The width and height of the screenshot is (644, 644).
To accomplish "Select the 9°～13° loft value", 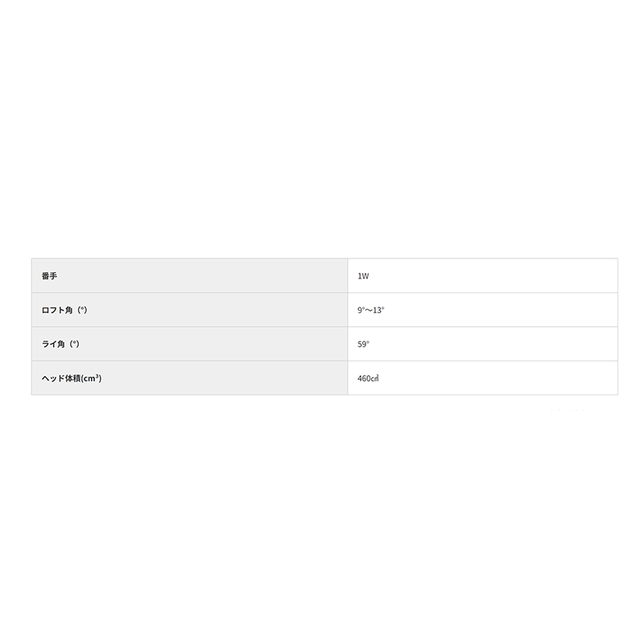I will (483, 310).
